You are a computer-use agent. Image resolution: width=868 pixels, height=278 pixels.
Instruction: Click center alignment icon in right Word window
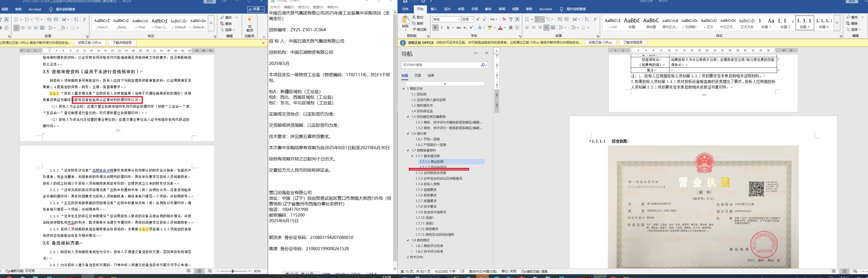coord(534,28)
